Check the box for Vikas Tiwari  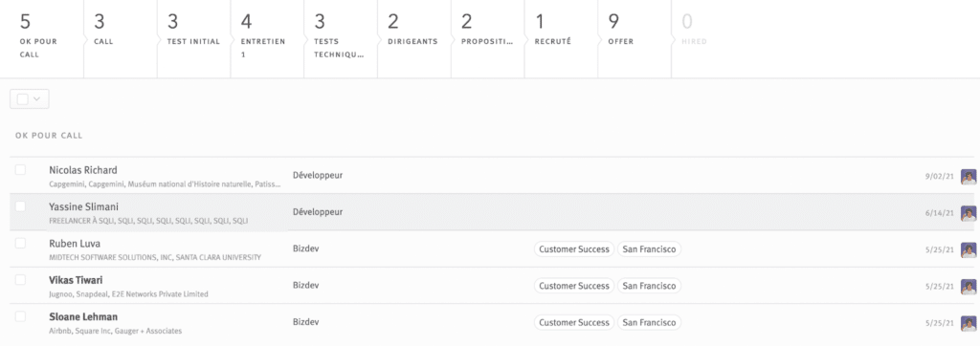pos(21,280)
